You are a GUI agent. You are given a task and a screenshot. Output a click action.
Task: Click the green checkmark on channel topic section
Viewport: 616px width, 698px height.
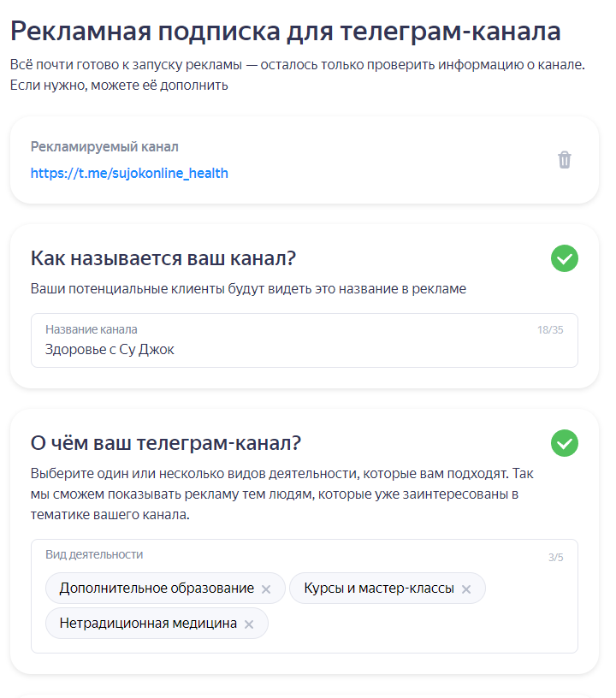tap(564, 443)
